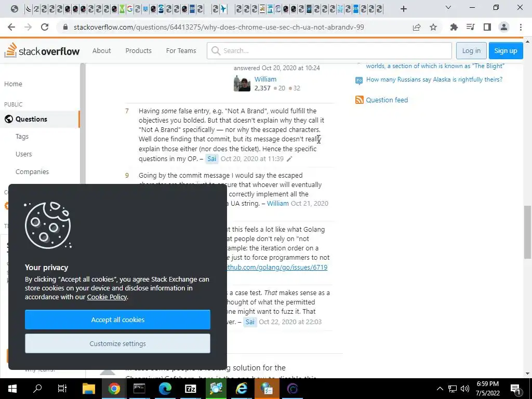Open the taskbar clock showing 6:59 PM
The width and height of the screenshot is (532, 399).
(487, 389)
